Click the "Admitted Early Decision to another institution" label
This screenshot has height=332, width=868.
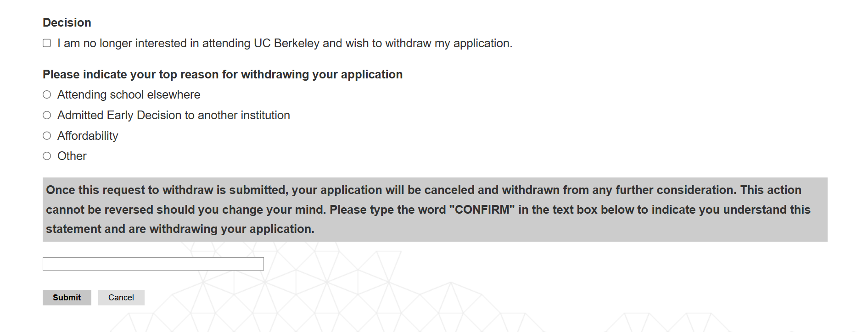[174, 116]
